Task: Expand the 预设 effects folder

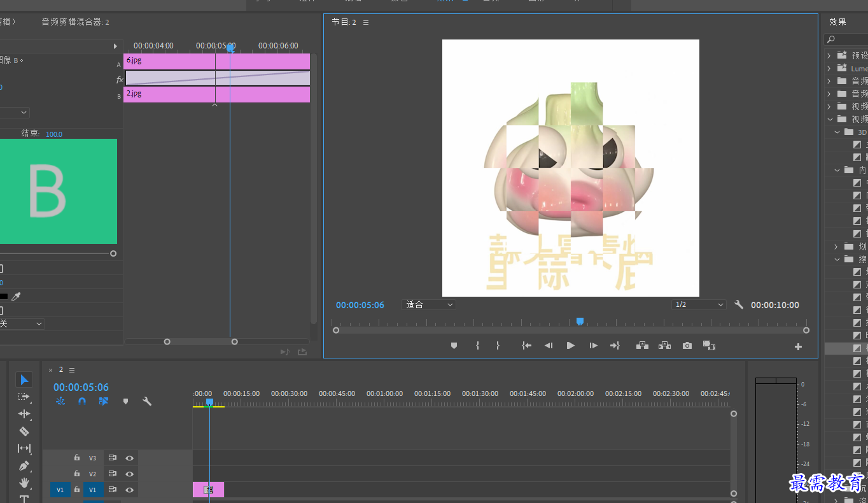Action: 829,55
